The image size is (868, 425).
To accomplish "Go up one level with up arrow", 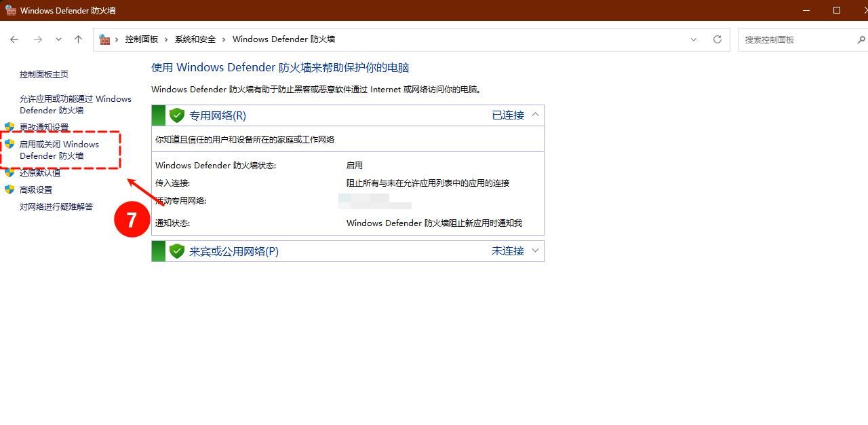I will [x=78, y=39].
